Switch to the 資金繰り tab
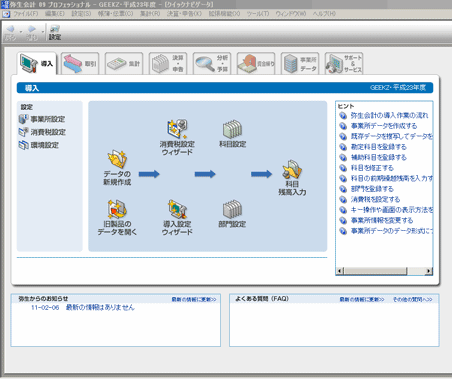 pyautogui.click(x=256, y=63)
